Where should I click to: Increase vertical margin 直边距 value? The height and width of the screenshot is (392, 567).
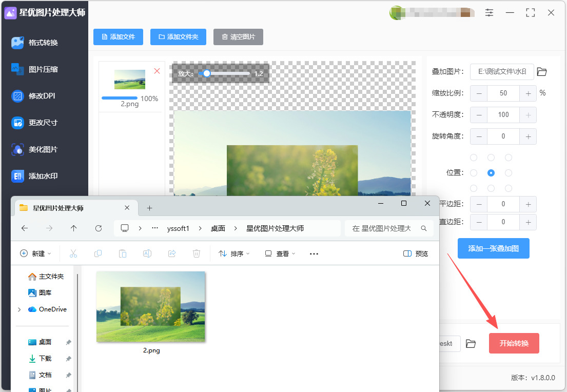tap(528, 222)
